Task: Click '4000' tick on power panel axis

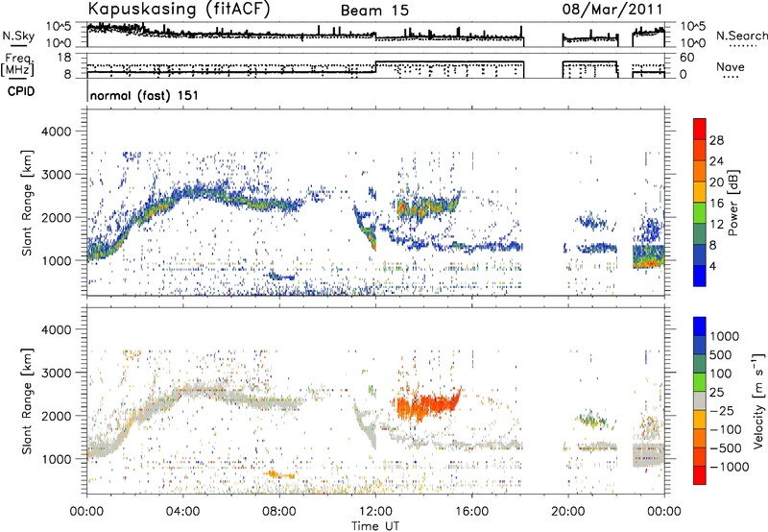Action: tap(56, 132)
